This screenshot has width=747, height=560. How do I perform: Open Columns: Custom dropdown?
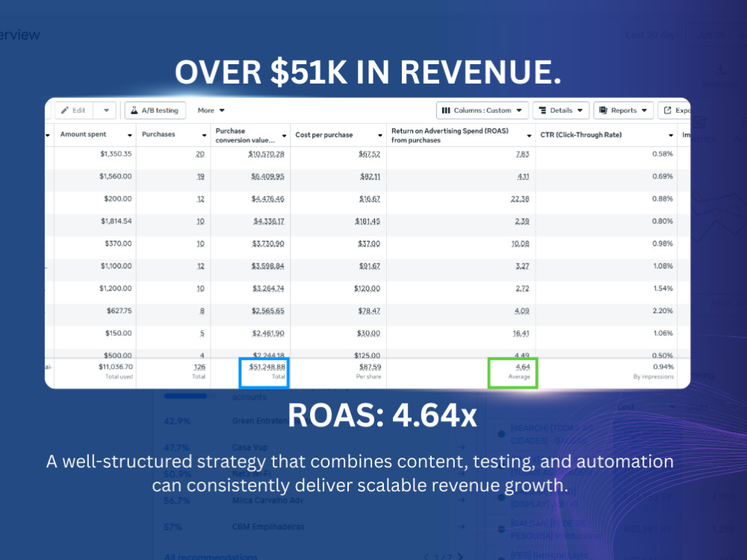482,111
